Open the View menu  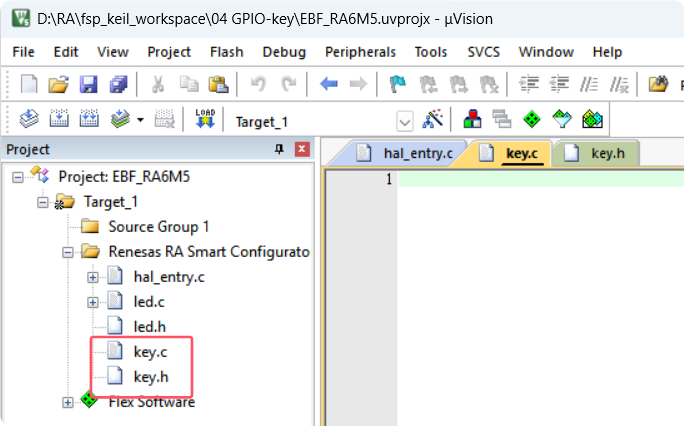(113, 52)
